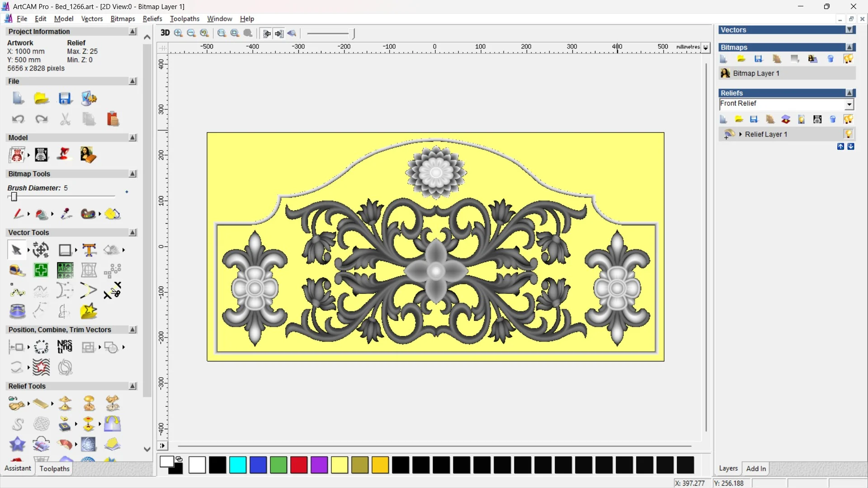Select the Create Text vector tool
868x488 pixels.
(89, 250)
